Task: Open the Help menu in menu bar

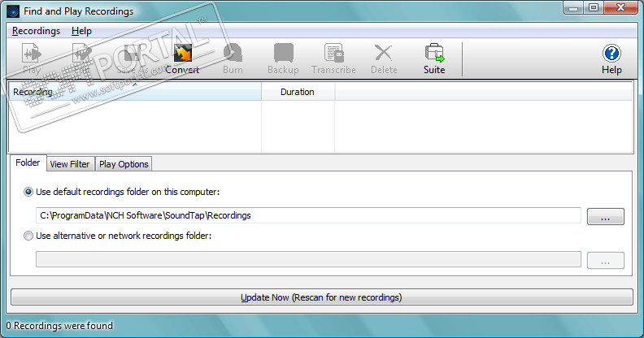Action: click(x=81, y=31)
